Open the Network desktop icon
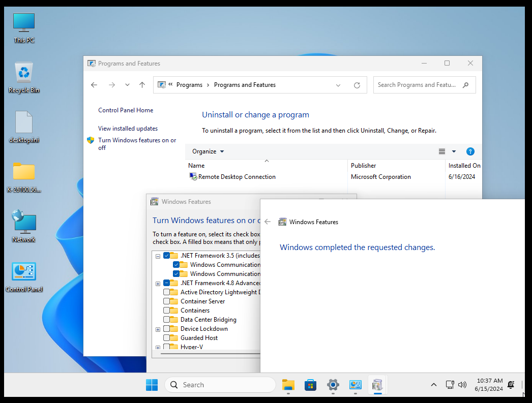 (x=24, y=227)
